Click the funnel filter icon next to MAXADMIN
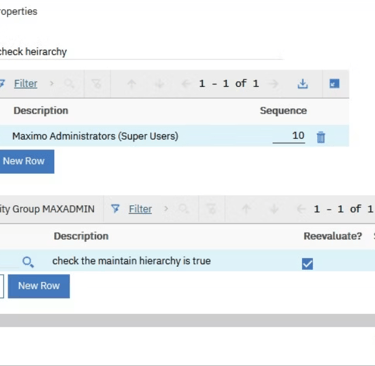375x366 pixels. point(115,209)
